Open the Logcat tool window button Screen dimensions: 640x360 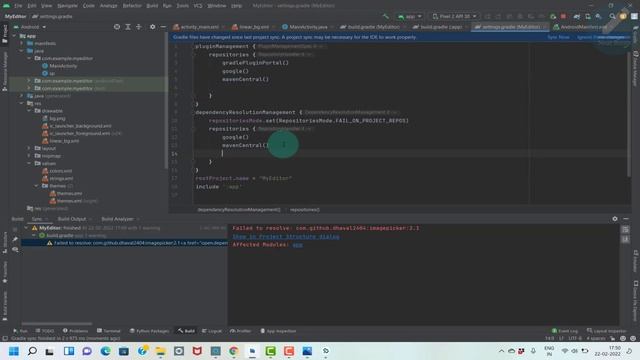[212, 331]
